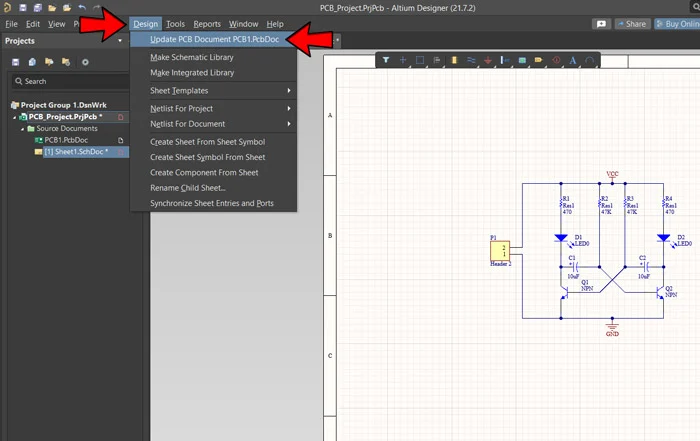Click the Buy Online button
This screenshot has height=441, width=700.
[677, 24]
